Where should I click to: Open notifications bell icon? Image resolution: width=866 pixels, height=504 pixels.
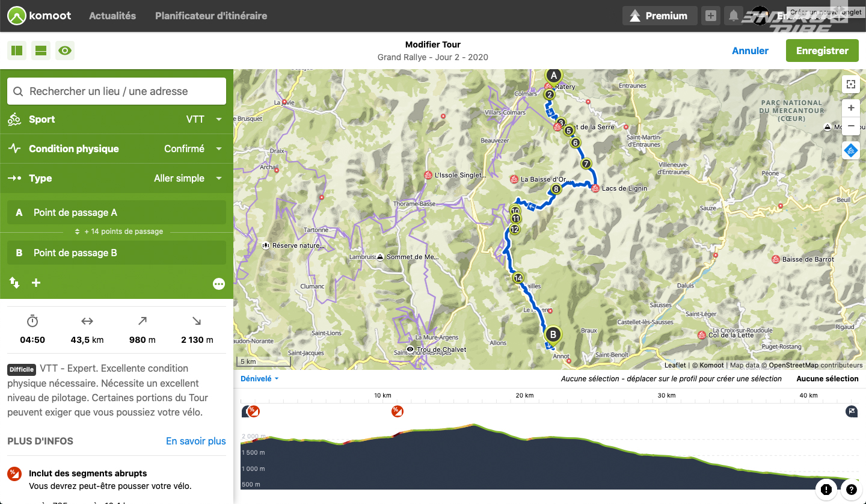[x=733, y=16]
